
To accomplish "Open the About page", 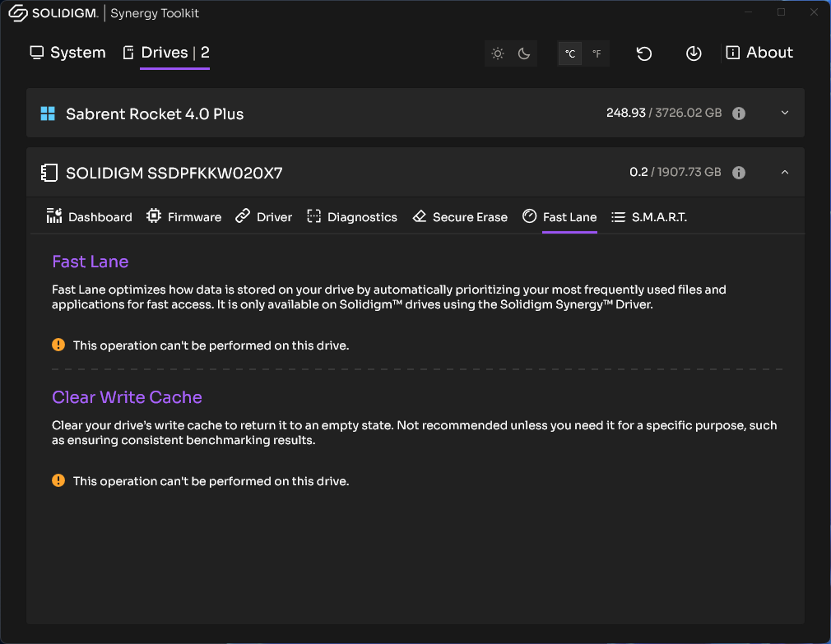I will point(759,53).
